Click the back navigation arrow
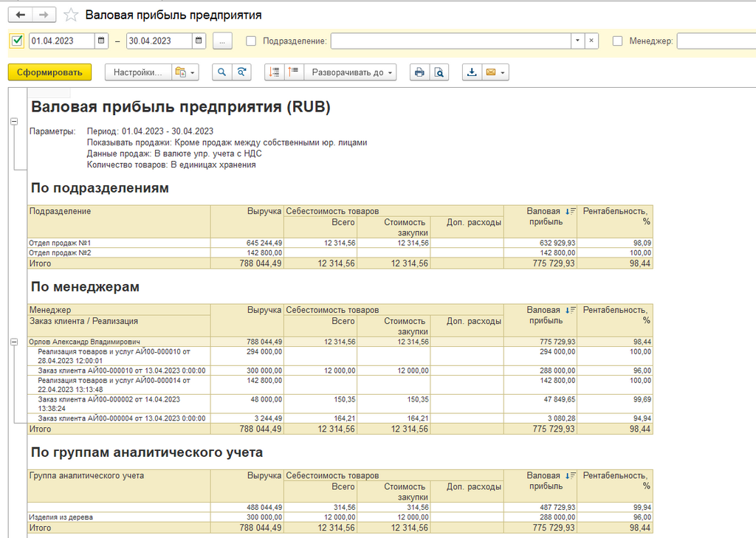Viewport: 756px width, 538px height. point(20,15)
